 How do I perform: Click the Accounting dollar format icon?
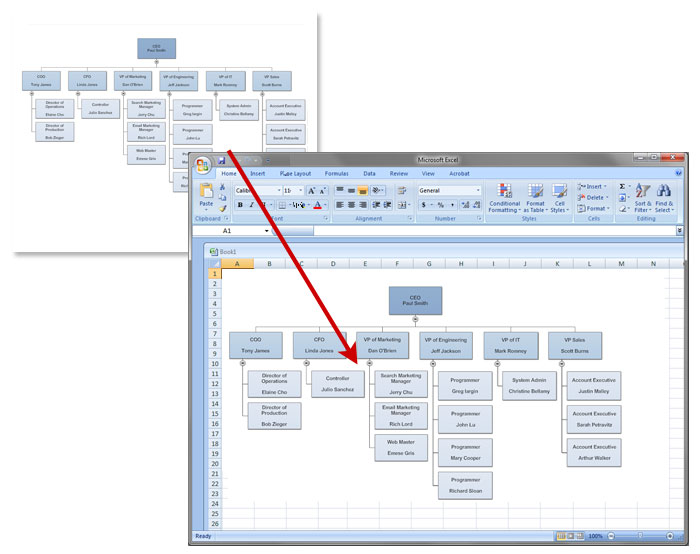[424, 205]
